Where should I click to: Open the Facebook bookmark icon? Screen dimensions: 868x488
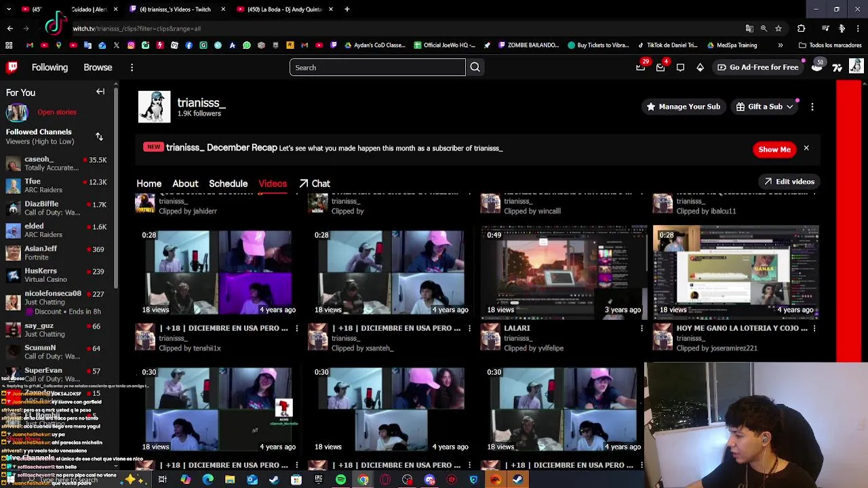189,45
